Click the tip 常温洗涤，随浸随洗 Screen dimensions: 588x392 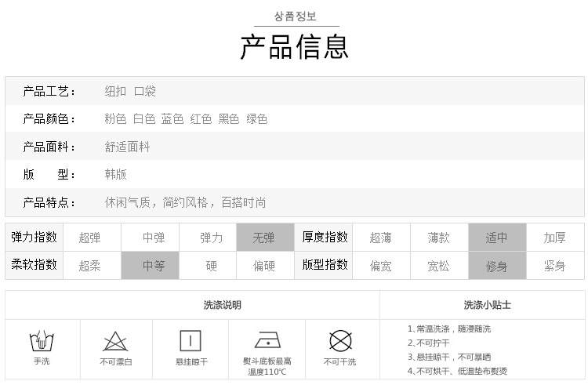click(449, 329)
